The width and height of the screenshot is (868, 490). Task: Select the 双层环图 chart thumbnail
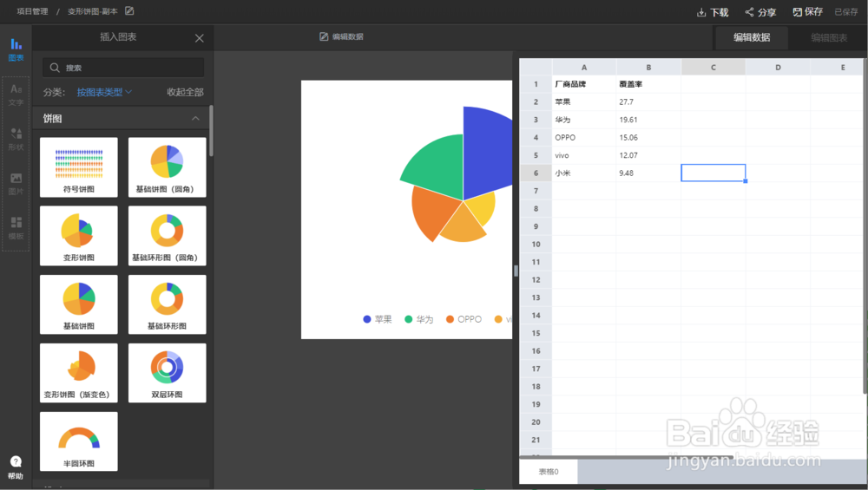168,373
